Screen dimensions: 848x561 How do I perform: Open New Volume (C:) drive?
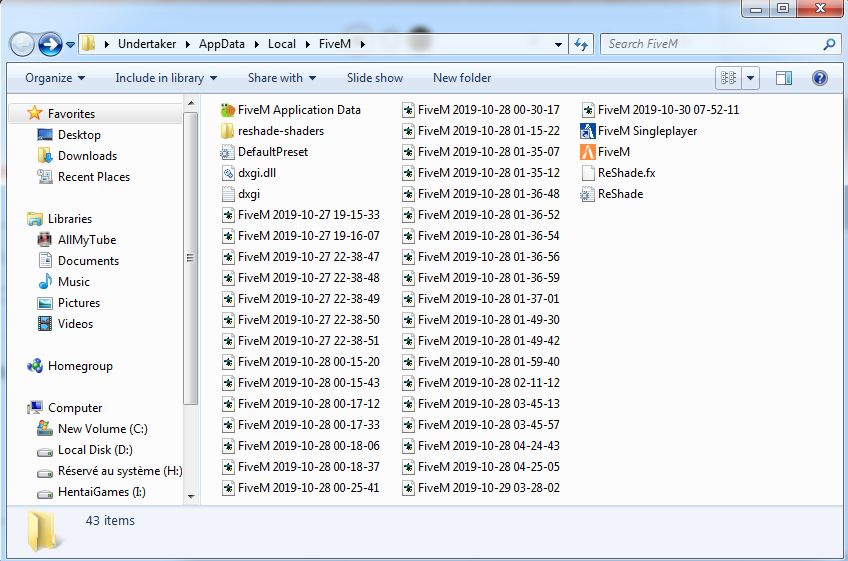(x=102, y=429)
